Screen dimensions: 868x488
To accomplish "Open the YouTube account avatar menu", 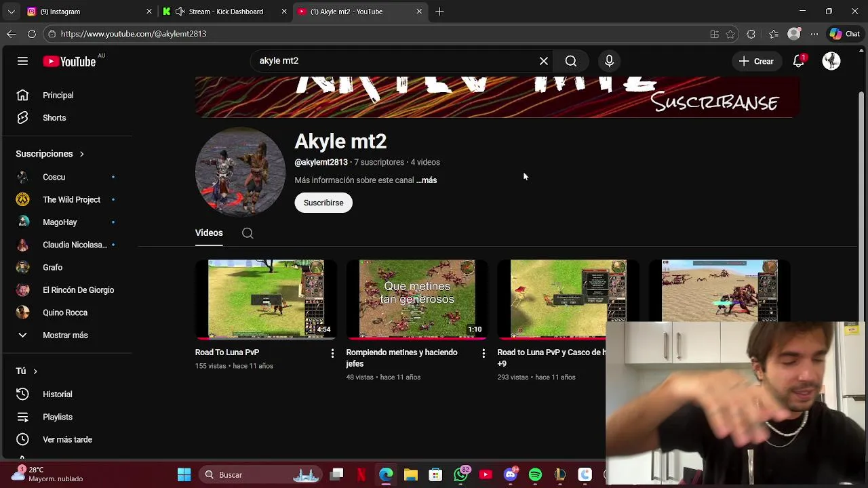I will [831, 61].
